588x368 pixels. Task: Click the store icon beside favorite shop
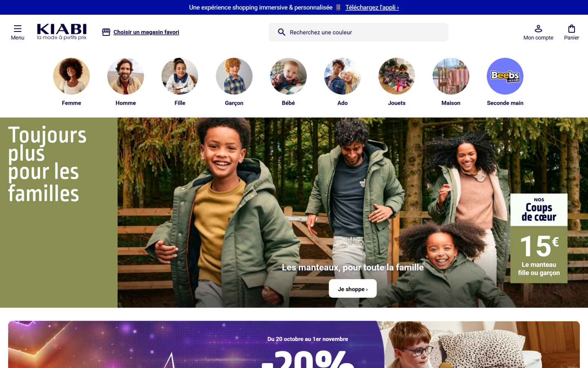[x=106, y=32]
